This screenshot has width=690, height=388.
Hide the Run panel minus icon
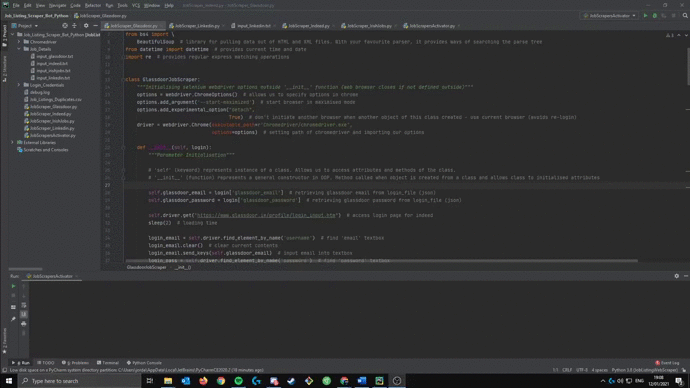(686, 276)
